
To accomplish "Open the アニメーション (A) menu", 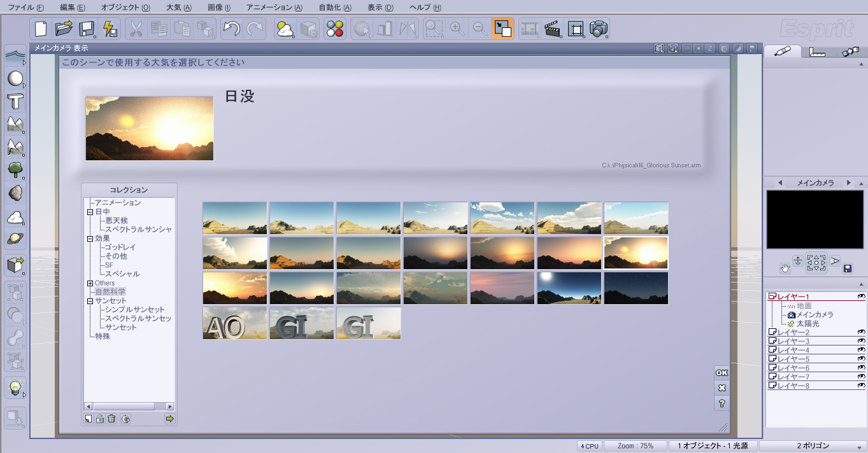I will pyautogui.click(x=274, y=8).
